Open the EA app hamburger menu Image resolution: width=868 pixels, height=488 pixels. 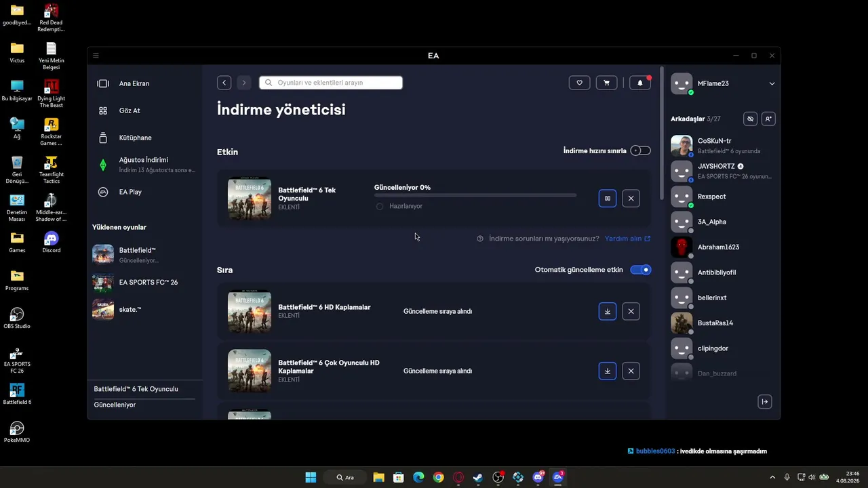pos(96,56)
